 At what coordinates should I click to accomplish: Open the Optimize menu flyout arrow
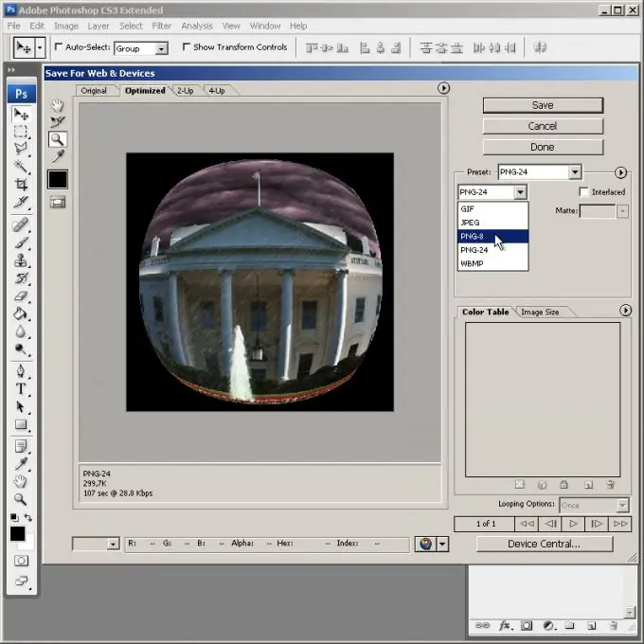click(x=620, y=172)
